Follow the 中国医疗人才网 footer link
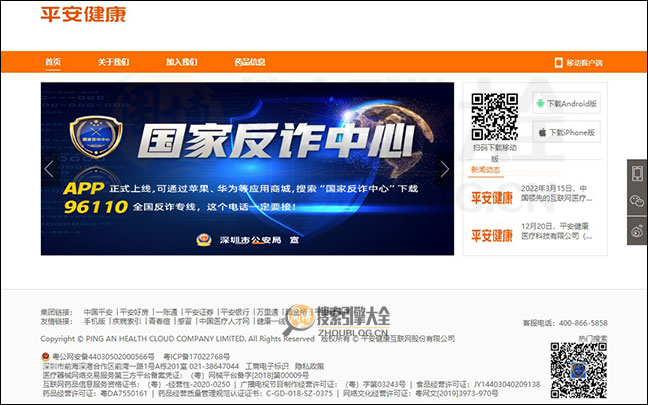This screenshot has height=405, width=648. [224, 321]
